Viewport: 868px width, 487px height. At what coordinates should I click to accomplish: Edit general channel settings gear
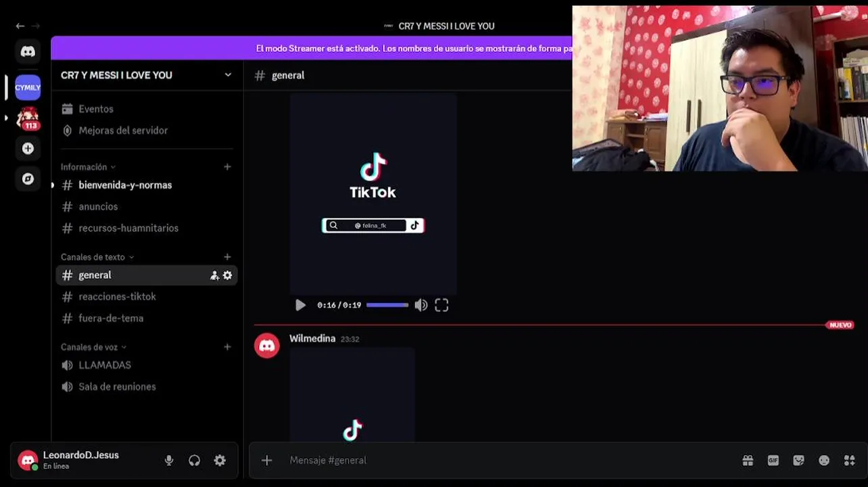coord(227,275)
